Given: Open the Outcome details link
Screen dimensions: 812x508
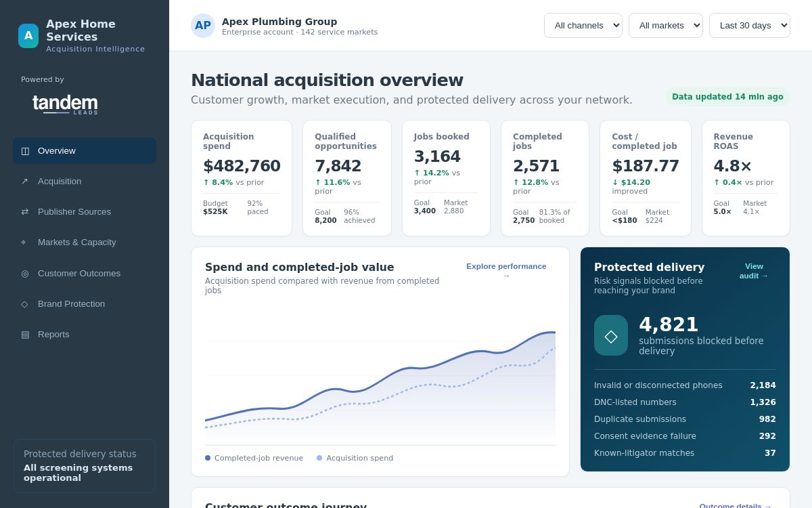Looking at the screenshot, I should coord(736,505).
